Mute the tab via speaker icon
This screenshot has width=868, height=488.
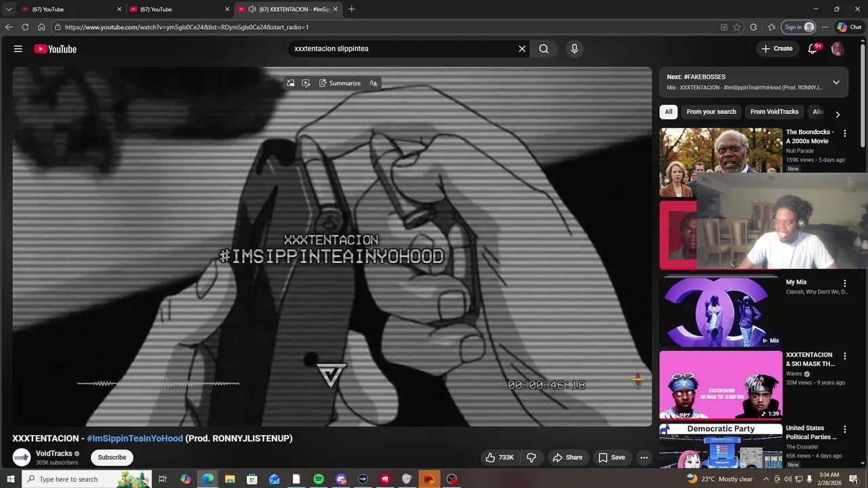252,9
